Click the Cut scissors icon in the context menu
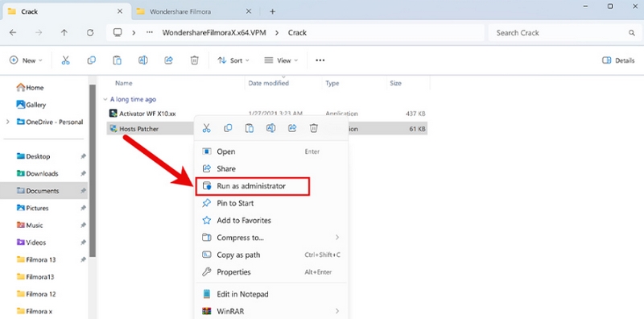 click(x=207, y=128)
